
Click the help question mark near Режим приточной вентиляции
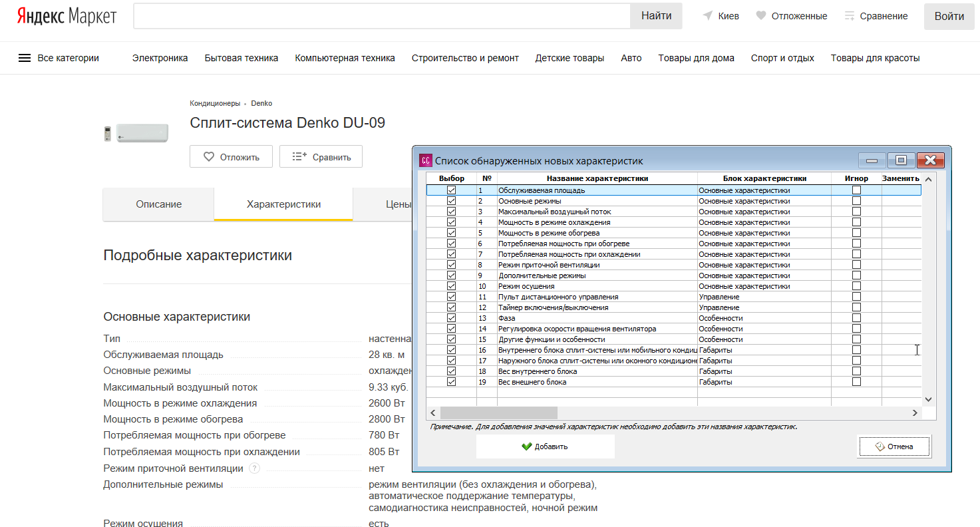[x=254, y=468]
